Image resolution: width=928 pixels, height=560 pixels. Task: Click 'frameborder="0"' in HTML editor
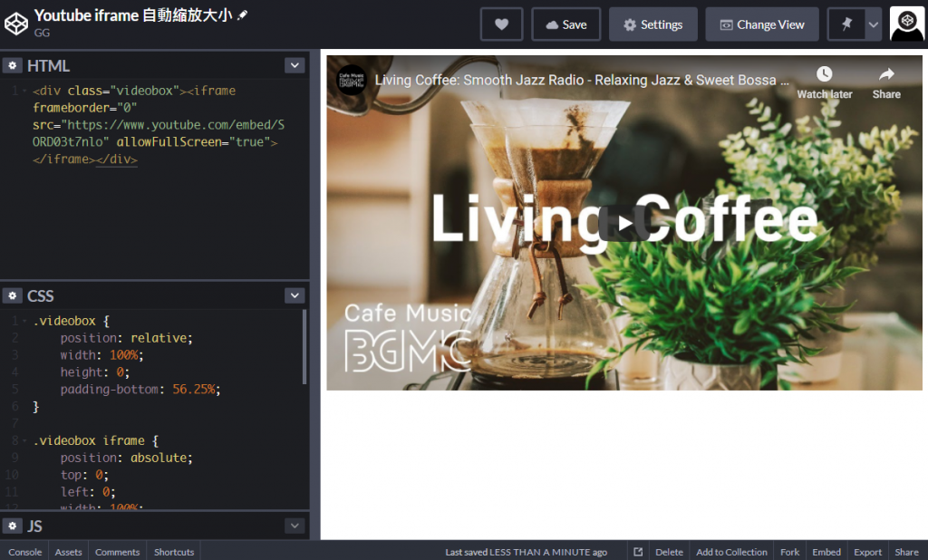click(x=84, y=108)
